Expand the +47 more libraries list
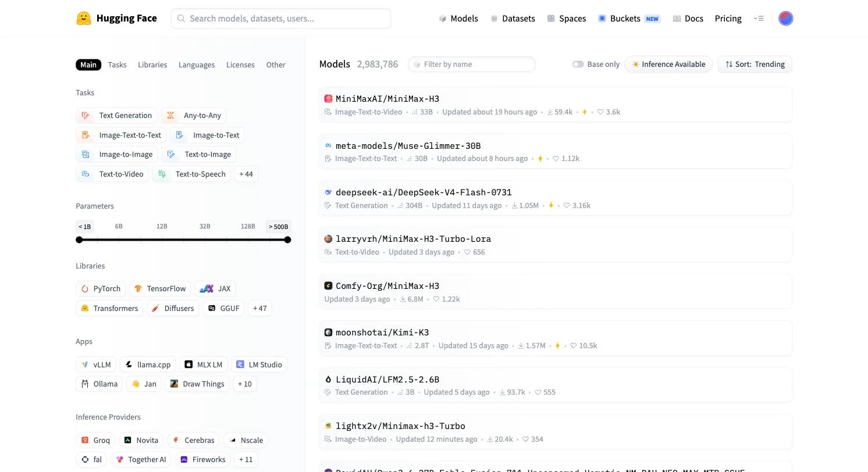 259,308
